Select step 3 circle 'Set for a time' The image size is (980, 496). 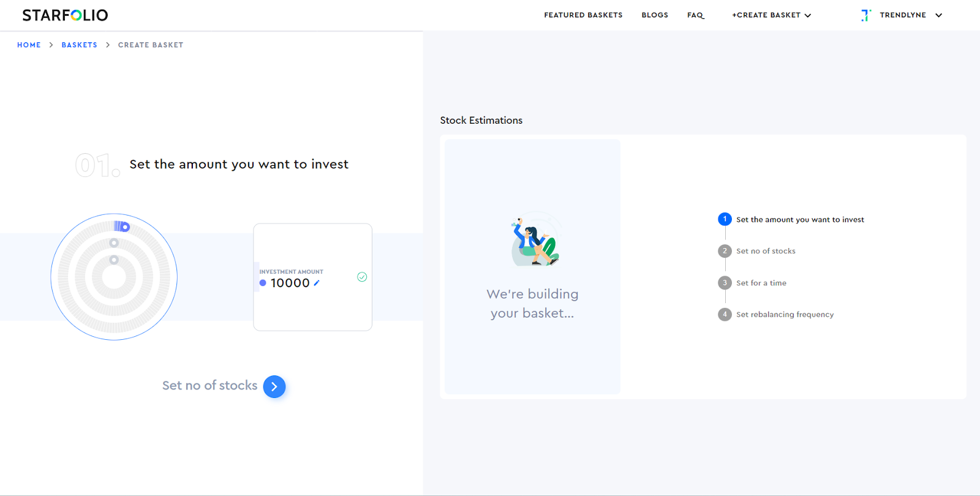pos(725,283)
